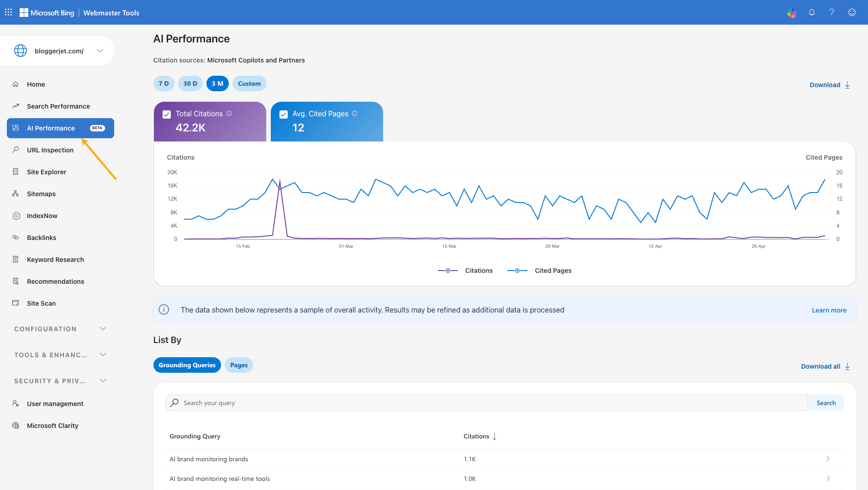Open AI Performance in sidebar
This screenshot has width=868, height=490.
[60, 128]
